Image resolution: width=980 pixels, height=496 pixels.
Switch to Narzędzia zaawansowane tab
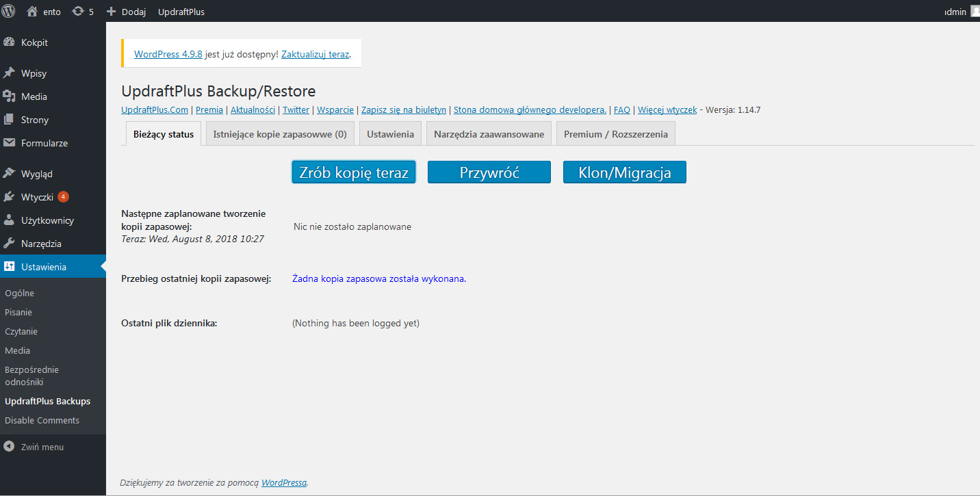489,134
